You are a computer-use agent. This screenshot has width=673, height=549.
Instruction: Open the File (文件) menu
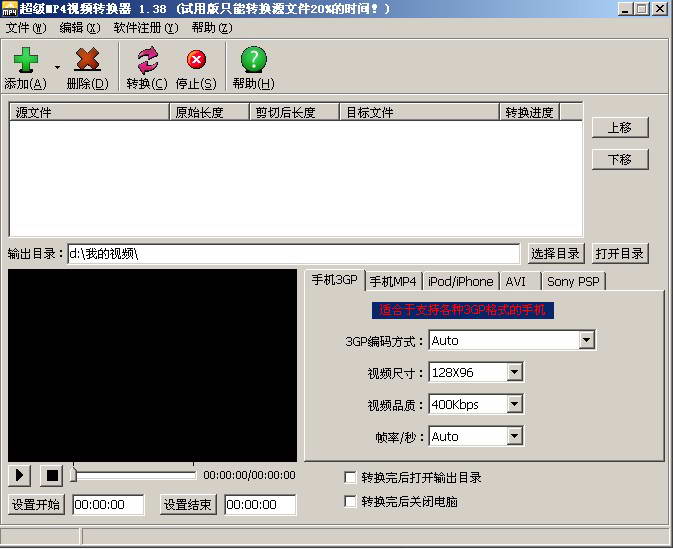click(26, 28)
